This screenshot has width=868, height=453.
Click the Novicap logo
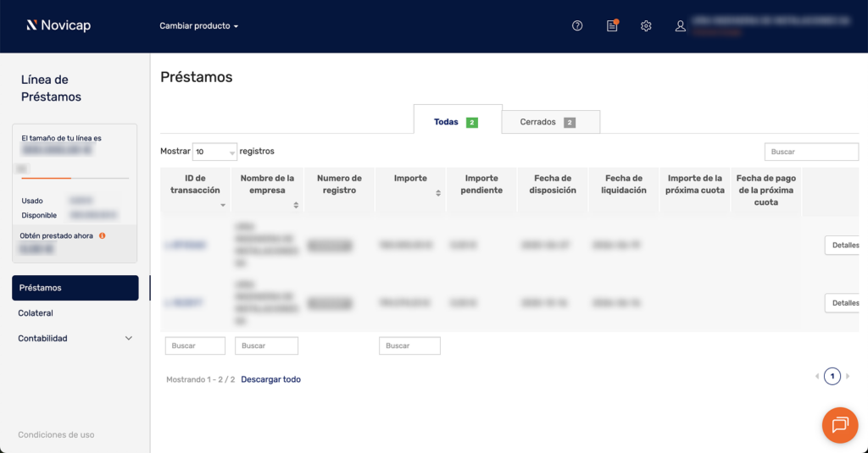[x=58, y=25]
